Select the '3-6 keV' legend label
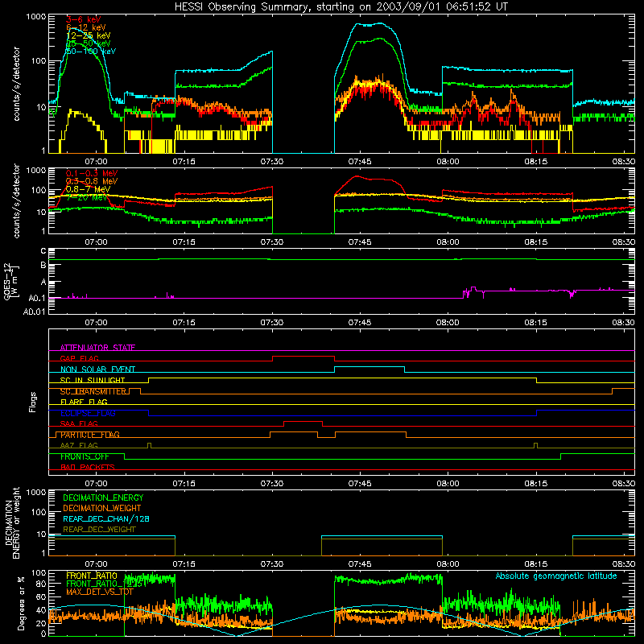This screenshot has width=644, height=644. (x=84, y=19)
